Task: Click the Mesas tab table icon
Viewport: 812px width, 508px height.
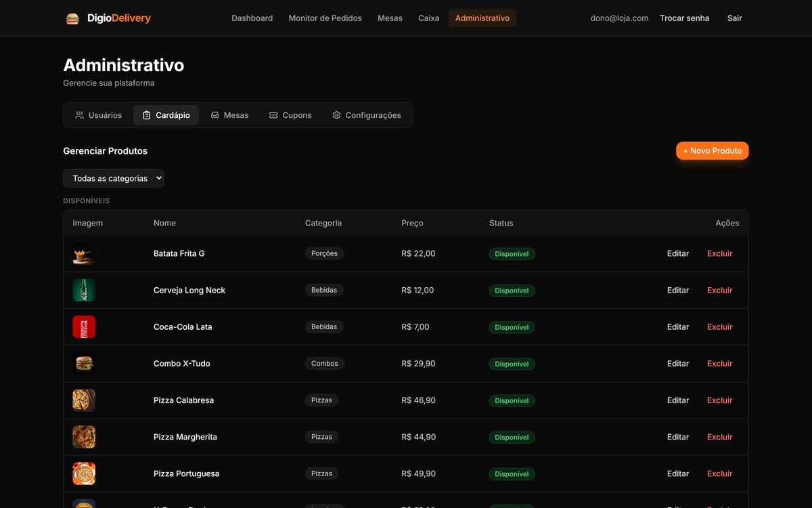Action: (215, 115)
